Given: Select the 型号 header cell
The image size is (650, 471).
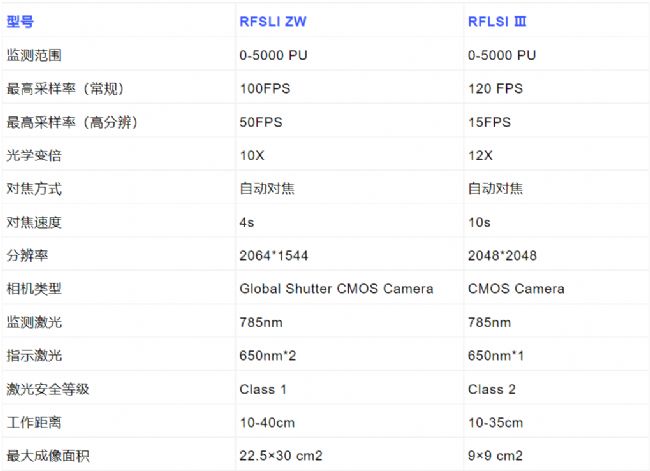Looking at the screenshot, I should (x=20, y=20).
